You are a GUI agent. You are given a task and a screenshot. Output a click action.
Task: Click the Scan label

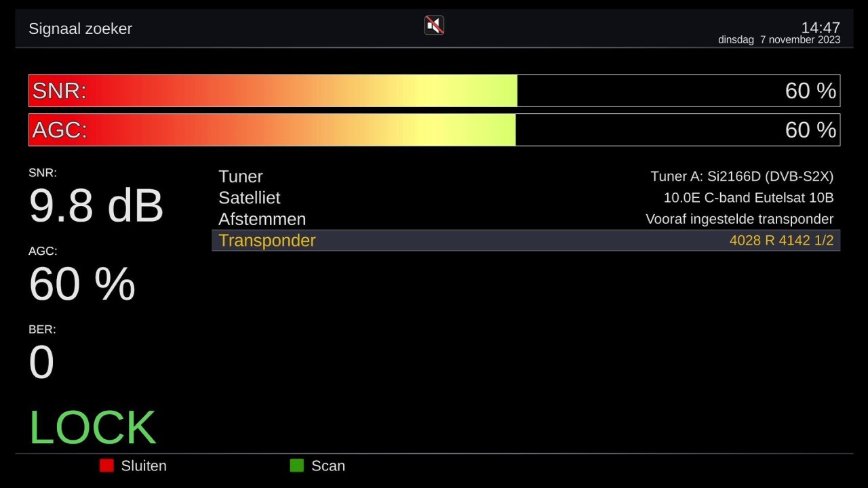click(328, 466)
